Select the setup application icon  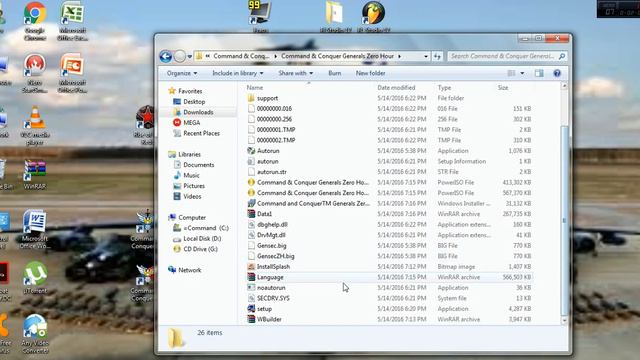[x=251, y=309]
